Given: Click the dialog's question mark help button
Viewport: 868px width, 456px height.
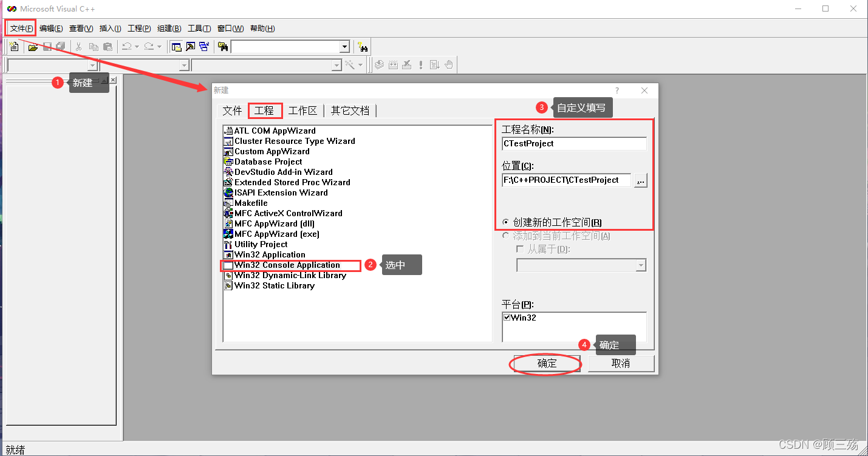Looking at the screenshot, I should [617, 90].
